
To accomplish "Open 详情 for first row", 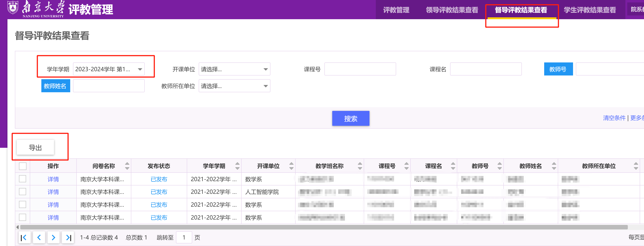I will pyautogui.click(x=53, y=179).
